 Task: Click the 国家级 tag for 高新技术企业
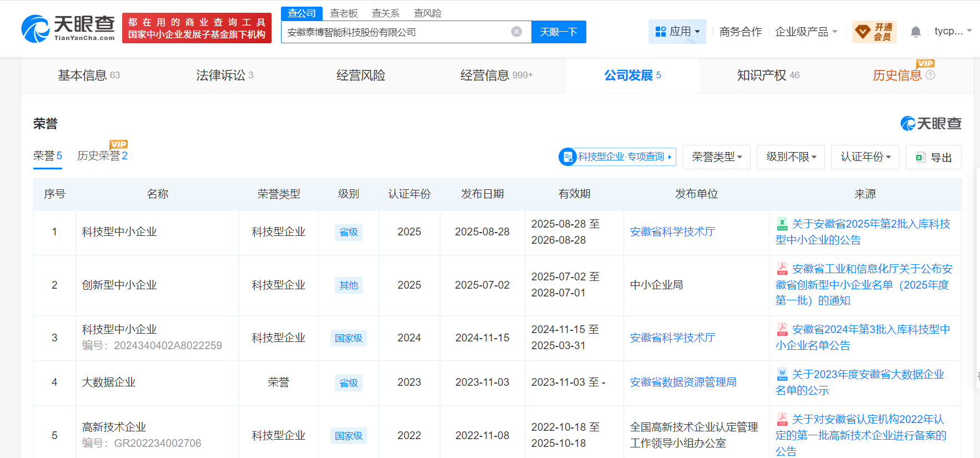pos(349,436)
